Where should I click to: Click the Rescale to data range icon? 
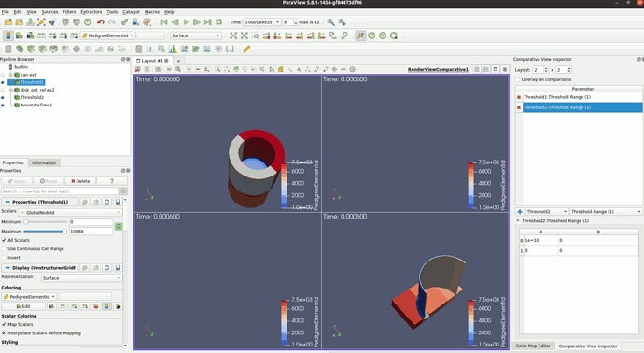[x=41, y=35]
